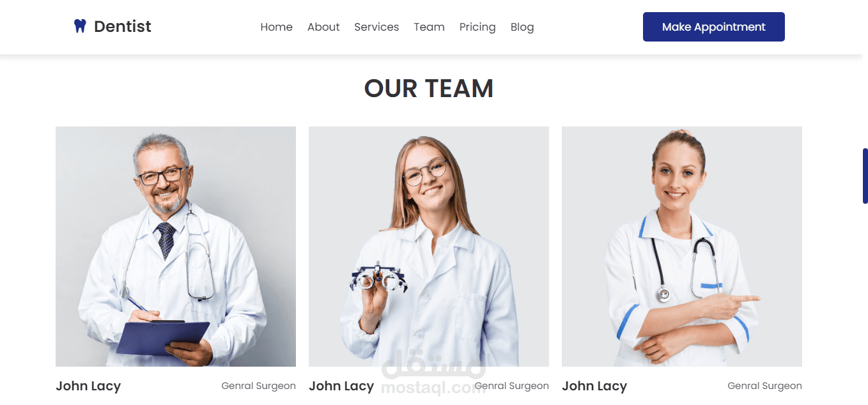The width and height of the screenshot is (868, 405).
Task: Open the About nav link
Action: (323, 27)
